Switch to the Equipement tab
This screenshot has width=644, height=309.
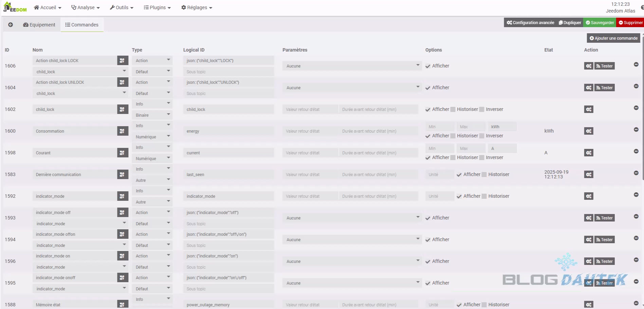point(39,25)
